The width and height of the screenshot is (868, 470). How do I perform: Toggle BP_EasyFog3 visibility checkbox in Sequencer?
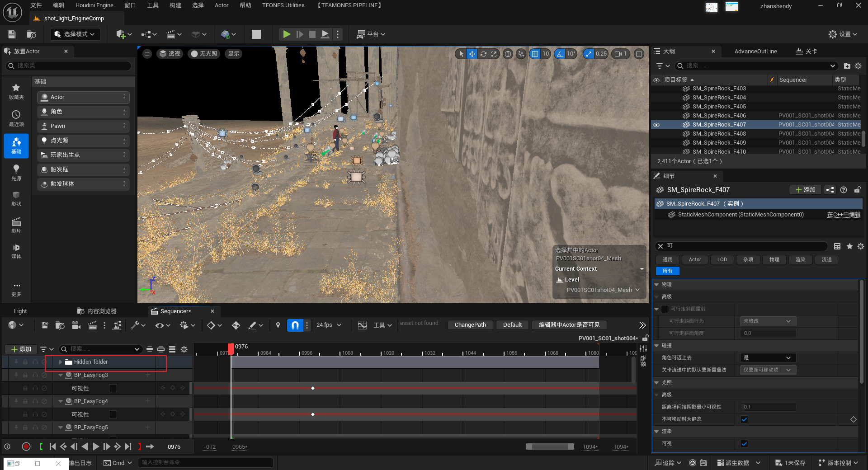[x=113, y=388]
